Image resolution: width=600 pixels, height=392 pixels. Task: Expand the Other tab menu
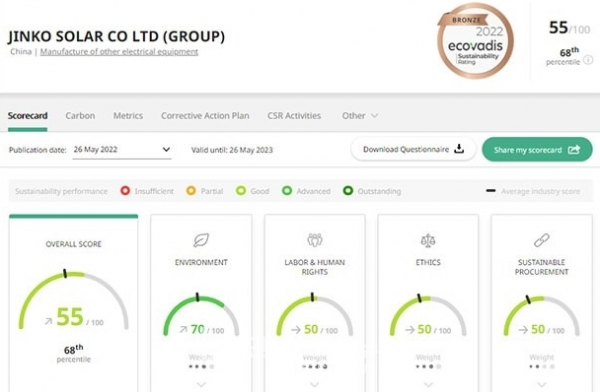point(360,116)
